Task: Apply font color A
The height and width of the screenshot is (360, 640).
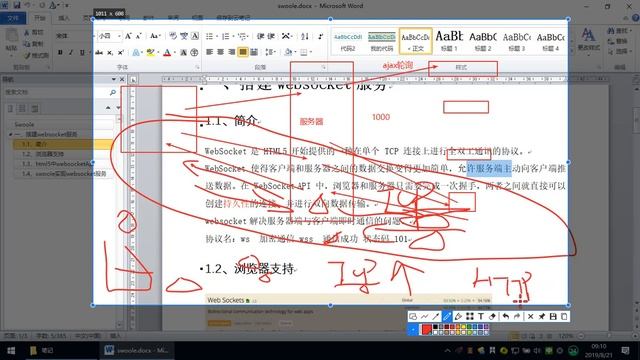Action: pyautogui.click(x=167, y=52)
